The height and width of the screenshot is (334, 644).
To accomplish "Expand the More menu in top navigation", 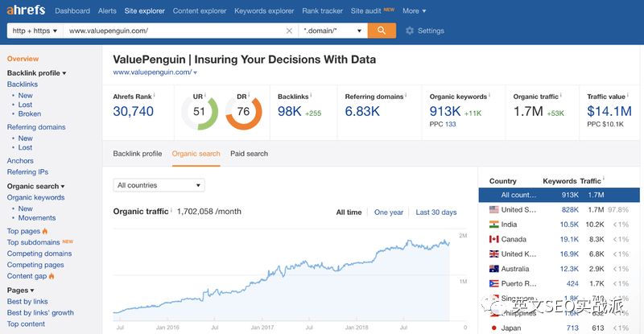I will pos(414,11).
